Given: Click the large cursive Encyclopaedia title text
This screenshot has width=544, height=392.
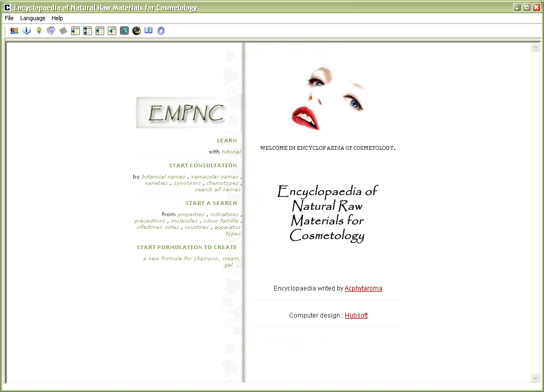Looking at the screenshot, I should point(327,214).
